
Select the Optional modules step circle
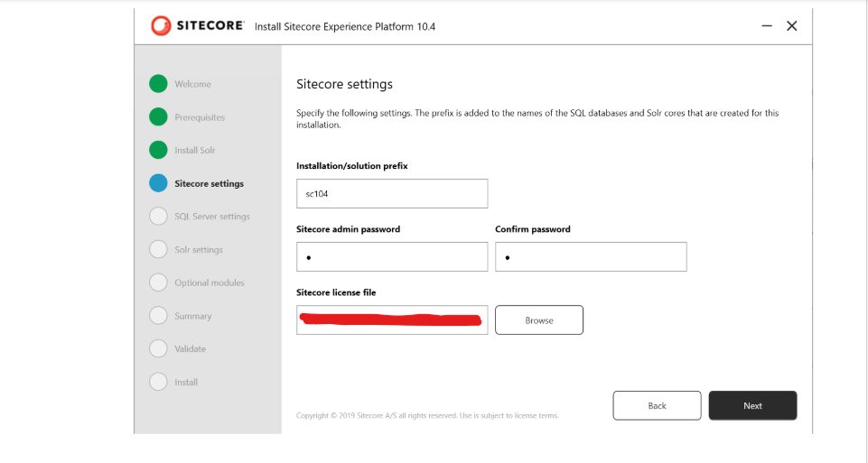158,282
